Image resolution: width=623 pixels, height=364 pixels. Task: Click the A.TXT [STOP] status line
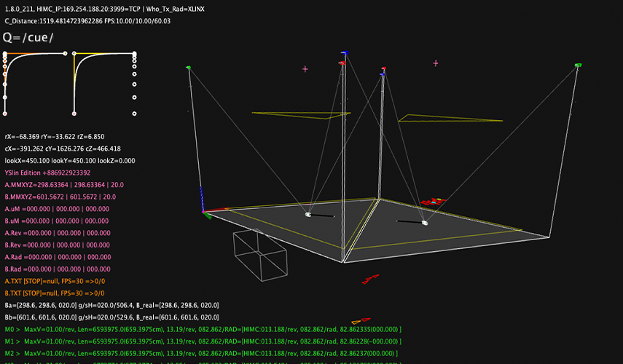(55, 281)
